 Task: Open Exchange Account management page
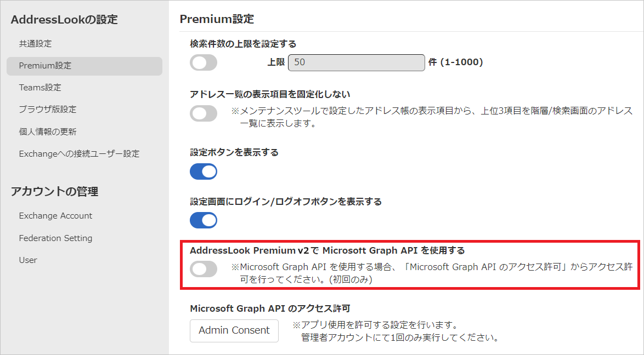pos(55,216)
